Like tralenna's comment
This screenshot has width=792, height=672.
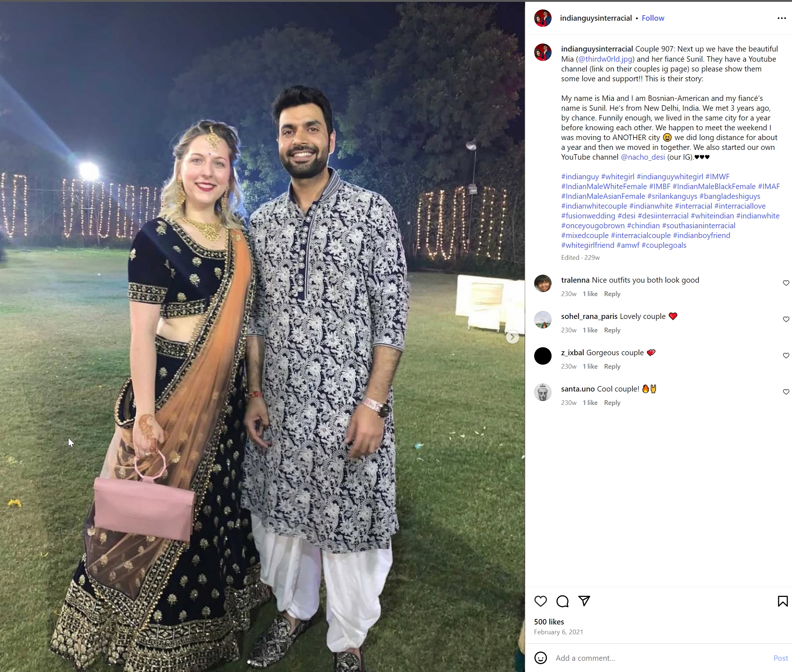pyautogui.click(x=786, y=283)
